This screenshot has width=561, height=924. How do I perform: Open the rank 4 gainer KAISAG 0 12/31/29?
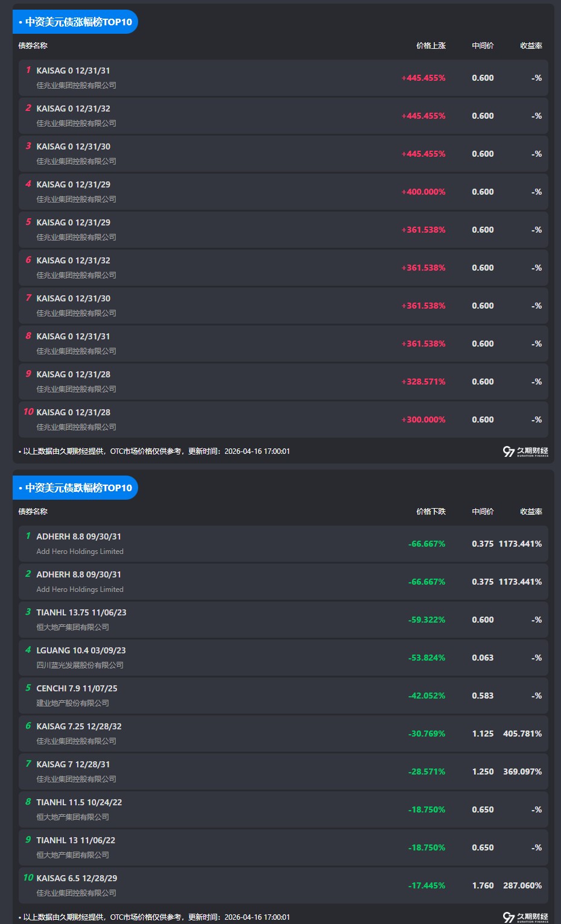click(73, 184)
